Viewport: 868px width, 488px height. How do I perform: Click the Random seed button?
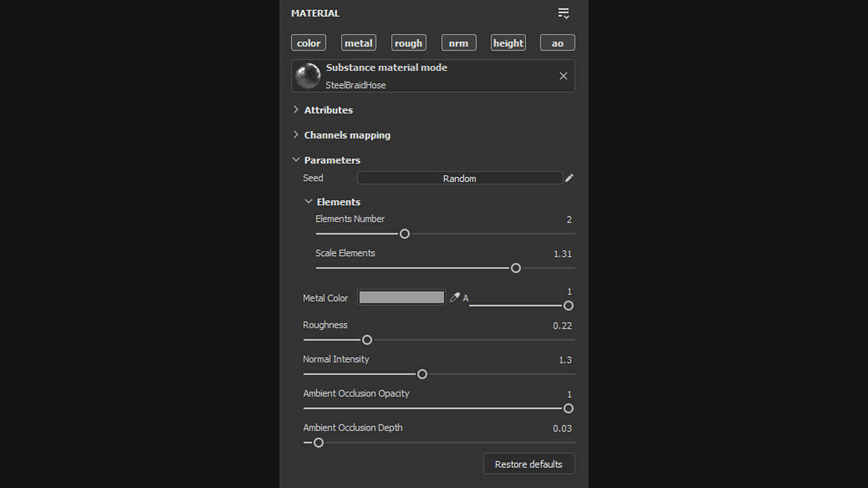coord(459,178)
